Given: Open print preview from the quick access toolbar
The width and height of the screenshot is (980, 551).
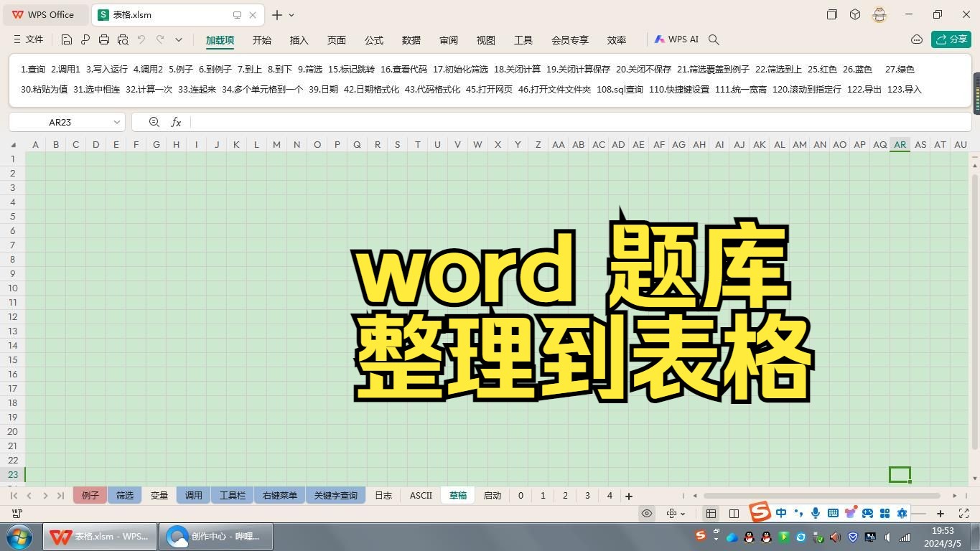Looking at the screenshot, I should pos(122,39).
